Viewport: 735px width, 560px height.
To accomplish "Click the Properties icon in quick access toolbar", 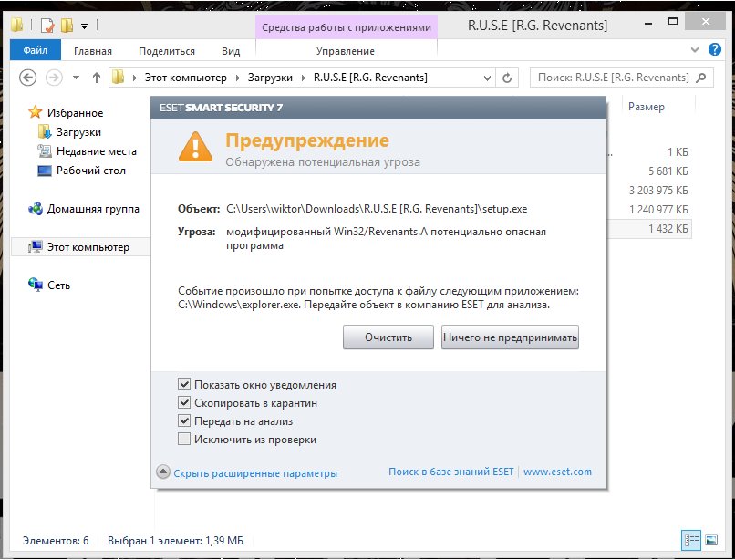I will coord(47,26).
